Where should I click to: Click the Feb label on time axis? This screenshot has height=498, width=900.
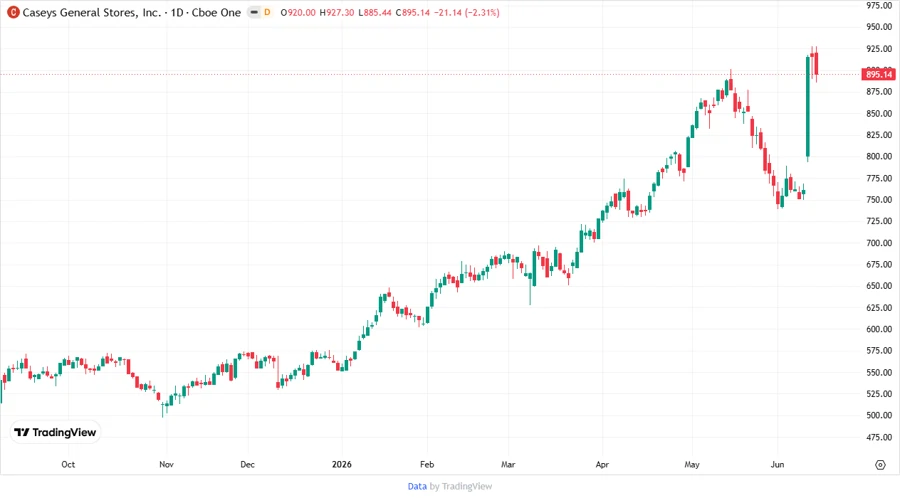click(x=427, y=464)
